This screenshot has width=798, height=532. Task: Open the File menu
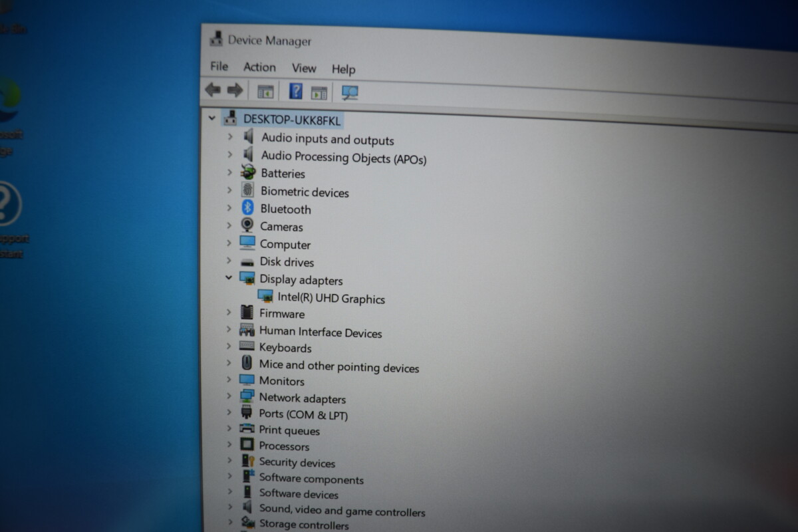(219, 66)
